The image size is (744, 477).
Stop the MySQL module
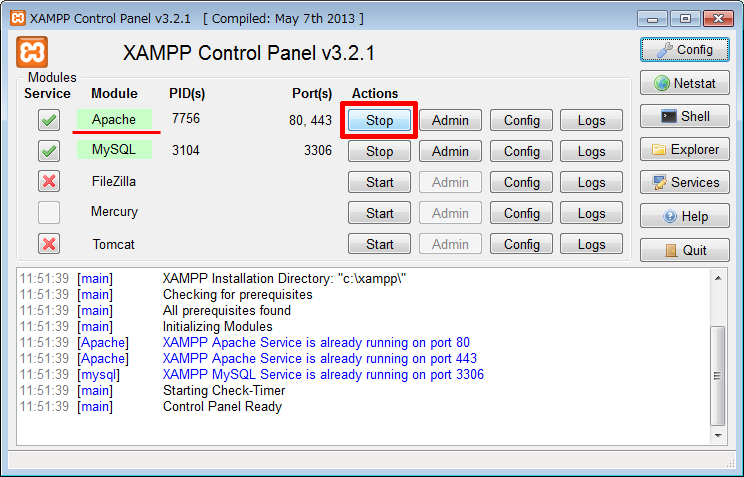(379, 151)
